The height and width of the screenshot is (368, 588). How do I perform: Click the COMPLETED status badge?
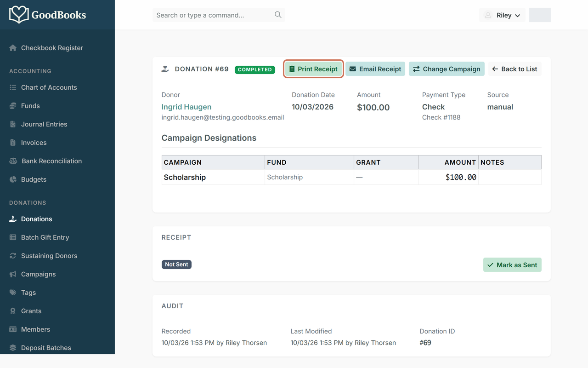[x=255, y=69]
